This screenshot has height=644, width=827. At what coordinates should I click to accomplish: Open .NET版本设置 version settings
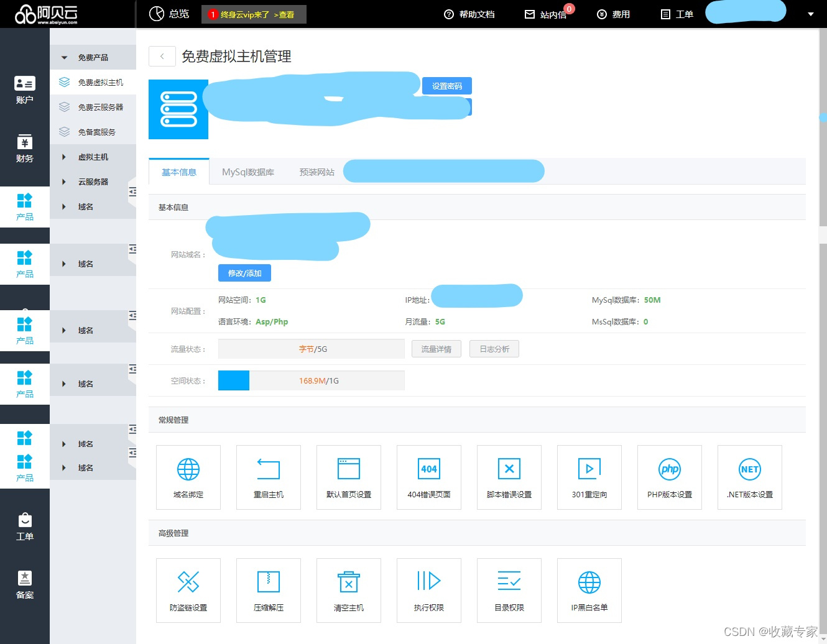tap(750, 477)
